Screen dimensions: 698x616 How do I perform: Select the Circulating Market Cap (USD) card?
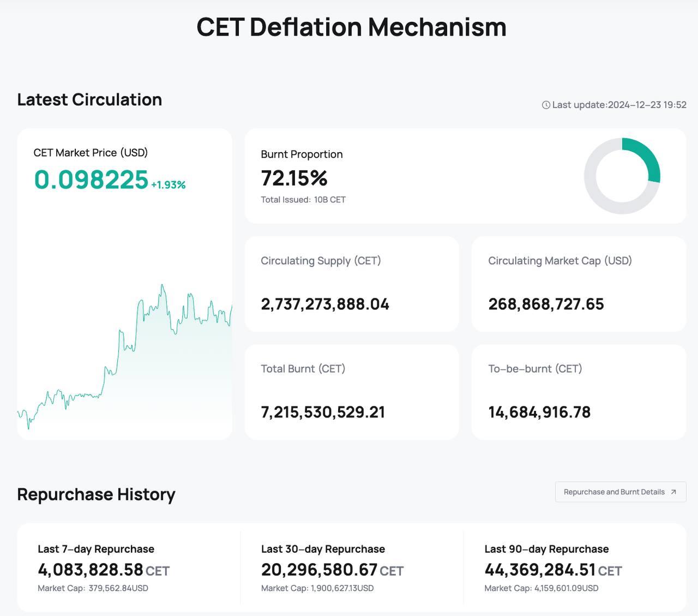point(579,284)
